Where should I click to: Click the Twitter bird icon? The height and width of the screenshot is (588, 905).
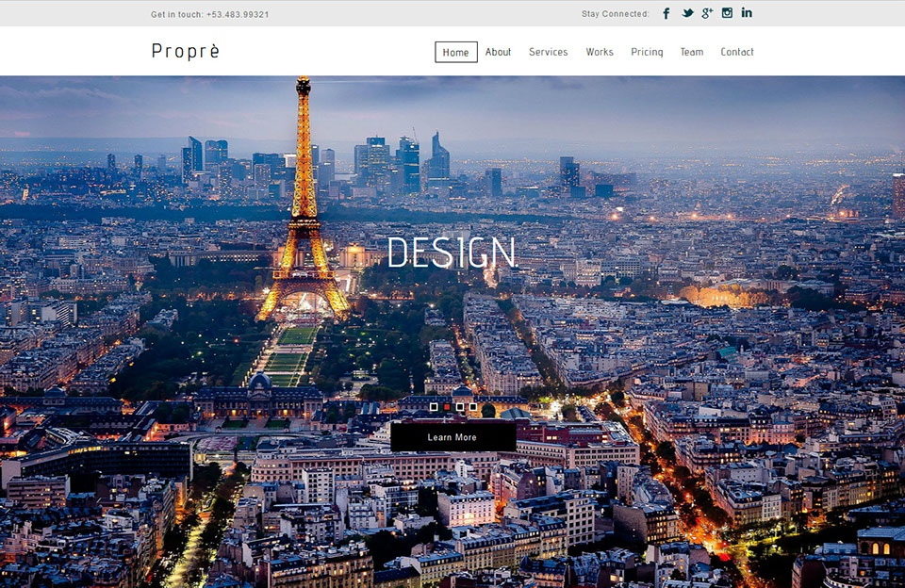click(687, 13)
